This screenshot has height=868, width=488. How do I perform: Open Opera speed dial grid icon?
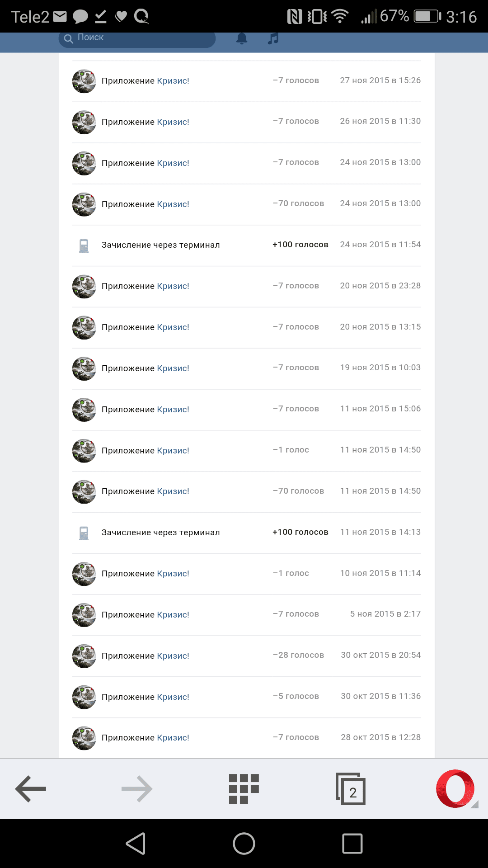[x=244, y=789]
